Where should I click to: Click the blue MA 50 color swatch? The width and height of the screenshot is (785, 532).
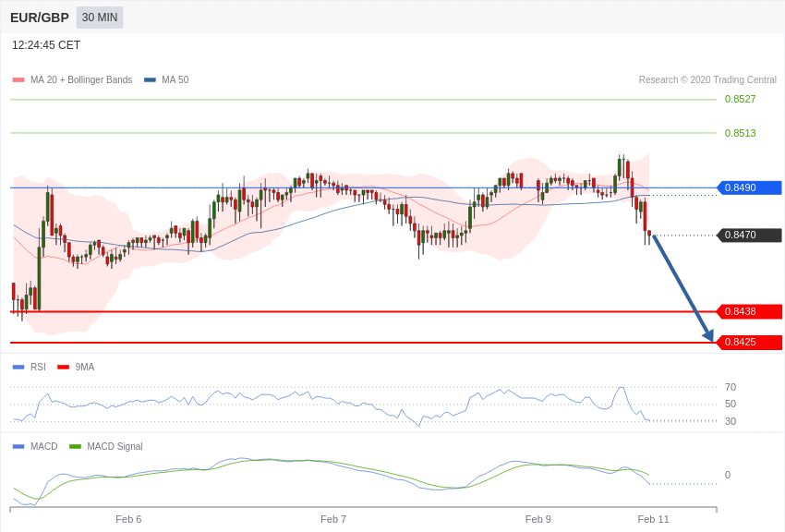(x=150, y=80)
